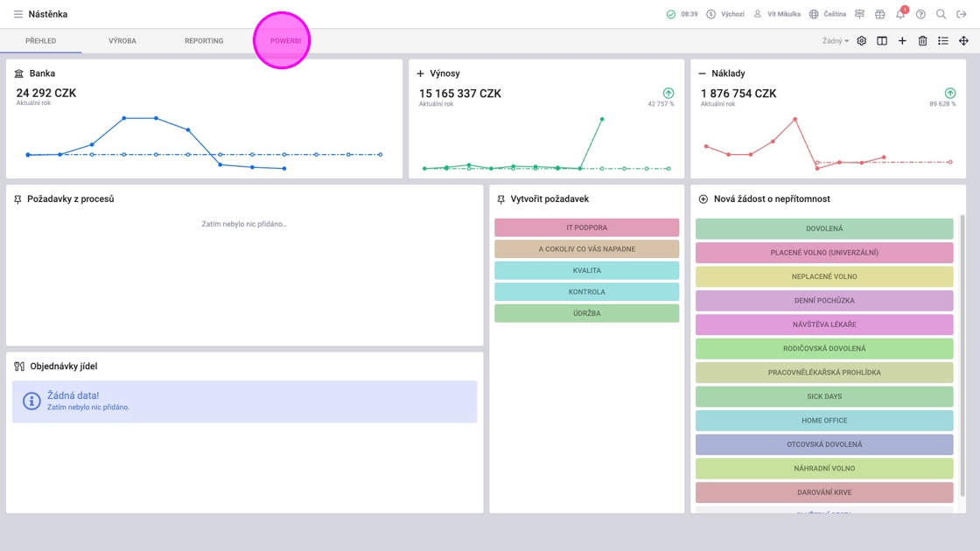The height and width of the screenshot is (551, 980).
Task: Open the help question mark icon
Action: pyautogui.click(x=920, y=14)
